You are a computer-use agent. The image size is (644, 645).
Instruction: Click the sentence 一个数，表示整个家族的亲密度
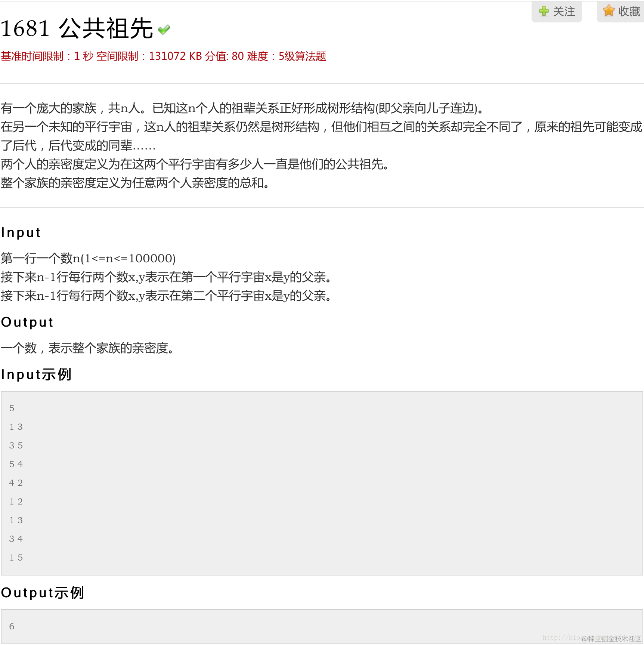(x=88, y=348)
